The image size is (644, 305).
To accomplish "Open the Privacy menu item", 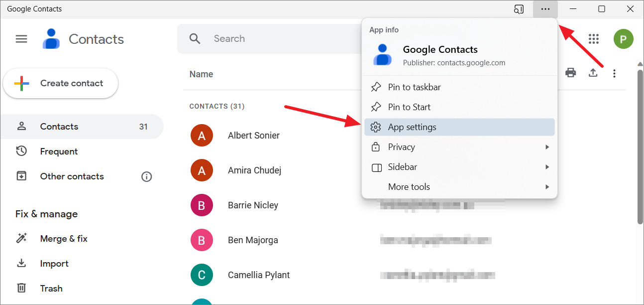I will click(x=459, y=147).
